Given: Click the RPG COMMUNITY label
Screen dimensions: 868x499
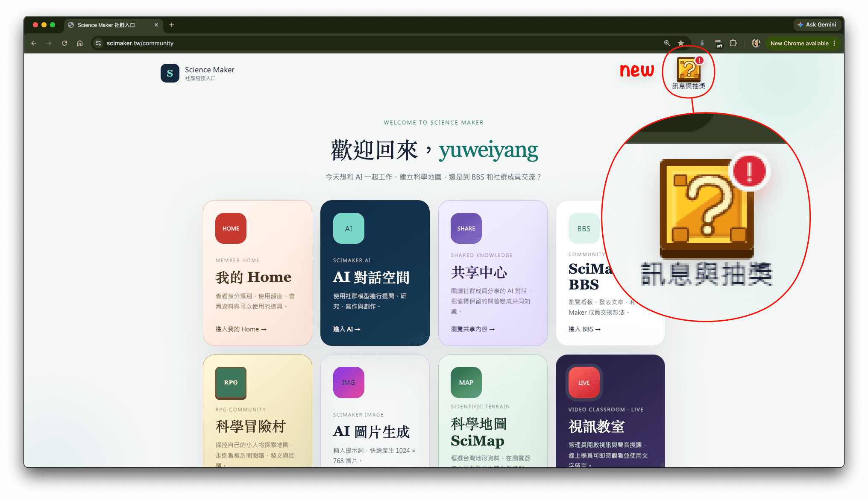Looking at the screenshot, I should [240, 410].
